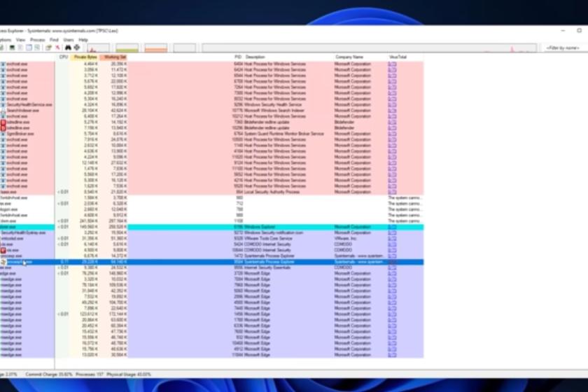Click the Physical Usage status bar entry
The image size is (588, 392).
pos(129,374)
